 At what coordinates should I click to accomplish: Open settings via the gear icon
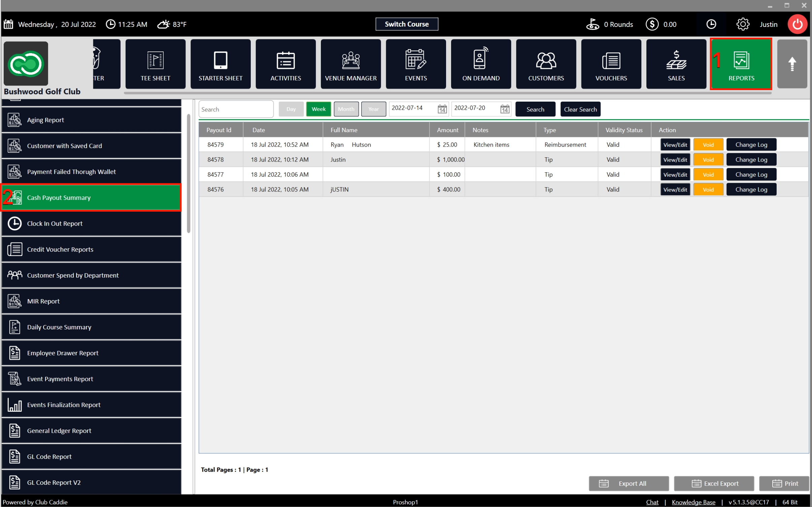pyautogui.click(x=743, y=24)
